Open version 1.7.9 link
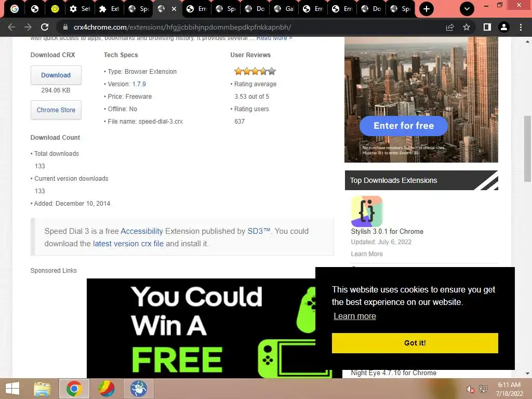 pos(139,84)
